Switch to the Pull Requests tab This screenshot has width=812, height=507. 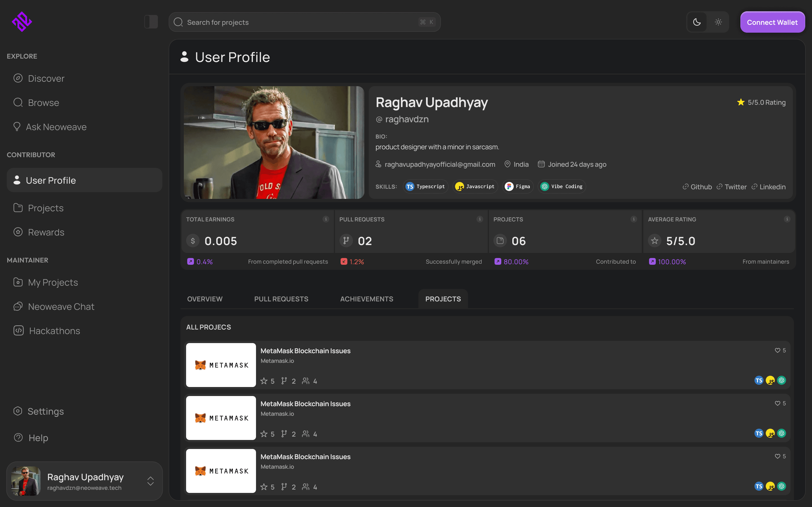[281, 299]
